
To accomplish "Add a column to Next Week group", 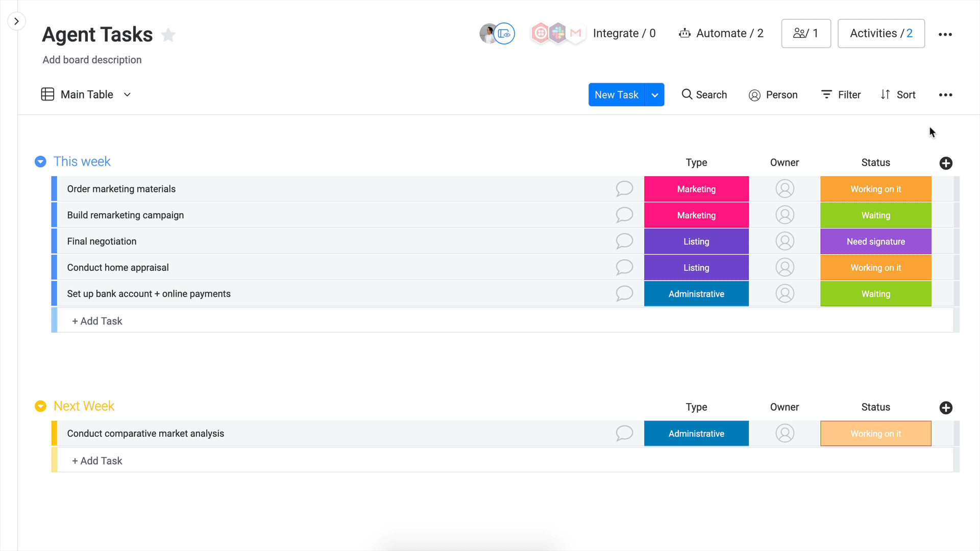I will 946,408.
